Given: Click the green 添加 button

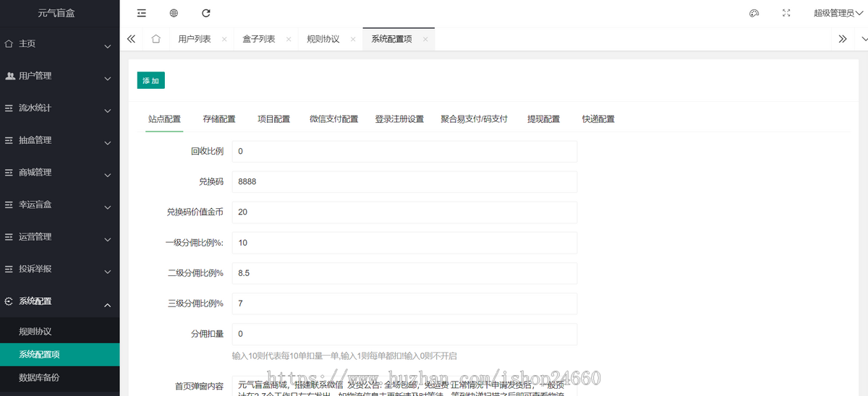Looking at the screenshot, I should tap(151, 80).
